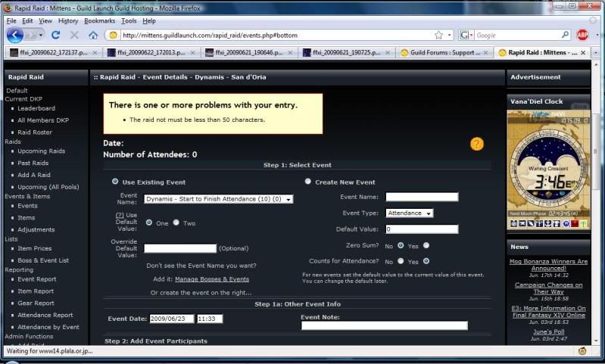Select the Use Existing Event radio button
This screenshot has height=364, width=605.
pyautogui.click(x=115, y=181)
